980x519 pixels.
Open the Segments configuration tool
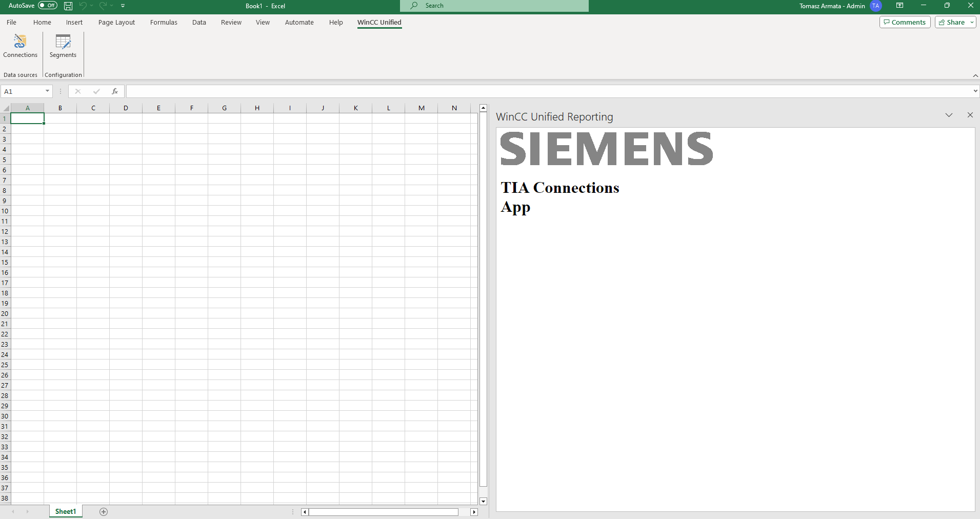pyautogui.click(x=63, y=46)
